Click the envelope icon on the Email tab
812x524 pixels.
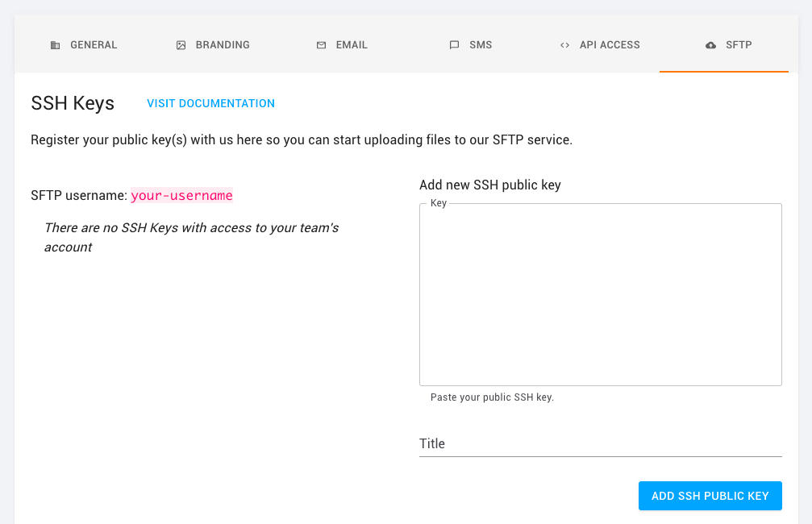pyautogui.click(x=321, y=45)
